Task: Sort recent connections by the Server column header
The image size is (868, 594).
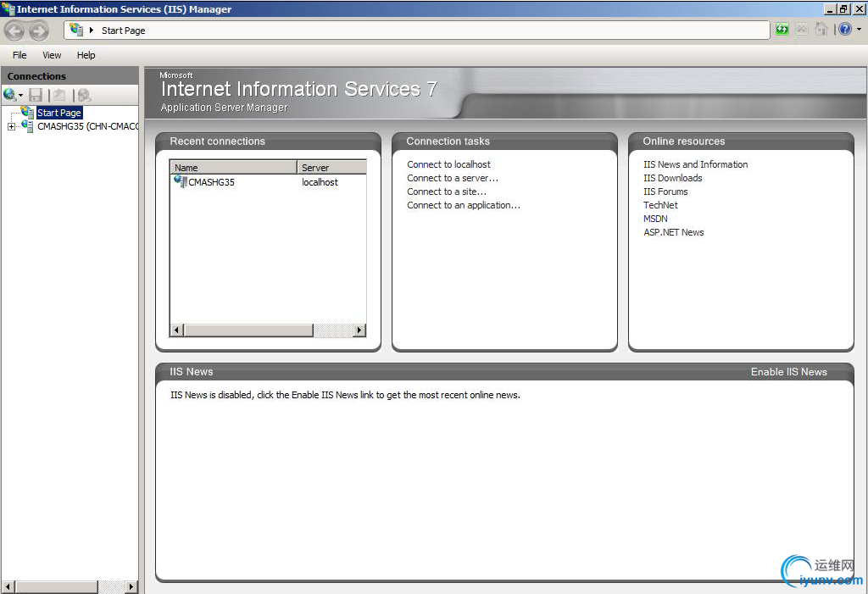Action: 332,167
